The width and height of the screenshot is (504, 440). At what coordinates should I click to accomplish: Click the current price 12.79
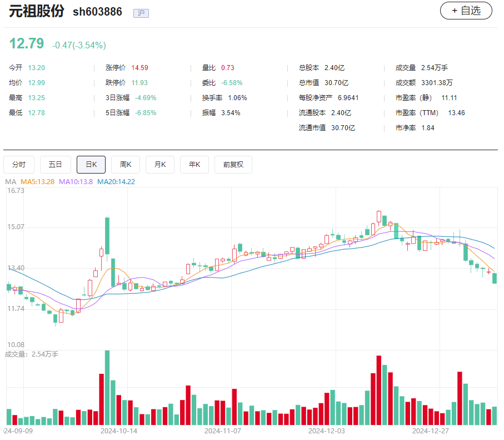27,43
